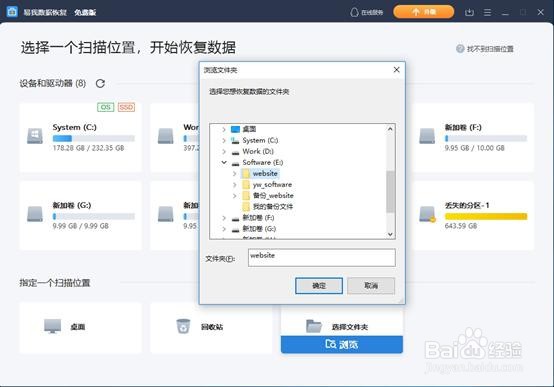Click the folder tree scrollbar thumb

pyautogui.click(x=390, y=192)
